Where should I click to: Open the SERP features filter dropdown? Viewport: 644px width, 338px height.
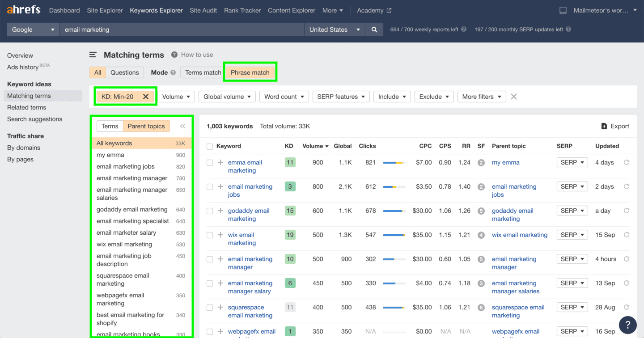point(341,97)
